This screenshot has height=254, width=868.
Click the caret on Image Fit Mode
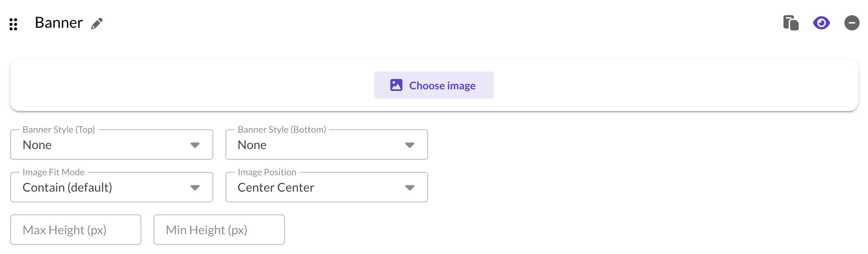pos(195,188)
